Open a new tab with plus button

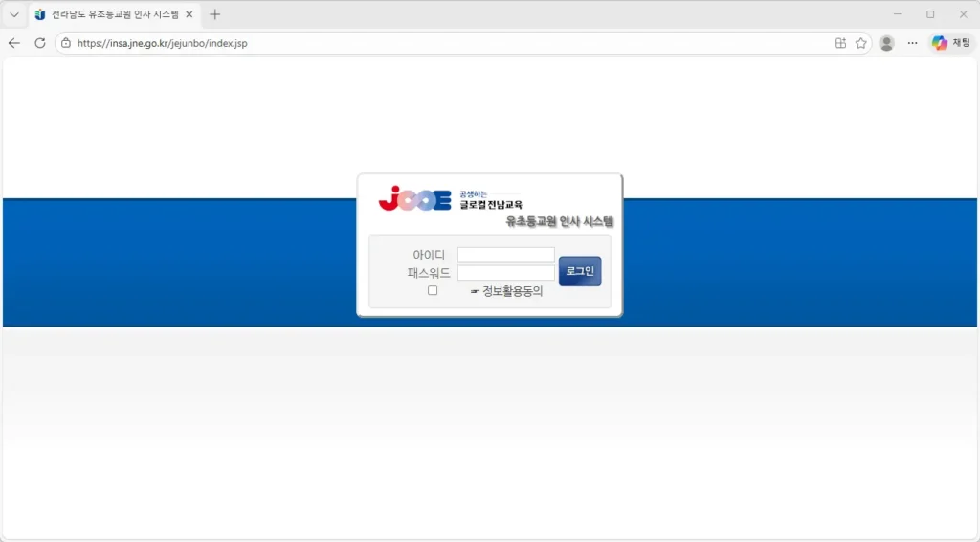pos(214,14)
